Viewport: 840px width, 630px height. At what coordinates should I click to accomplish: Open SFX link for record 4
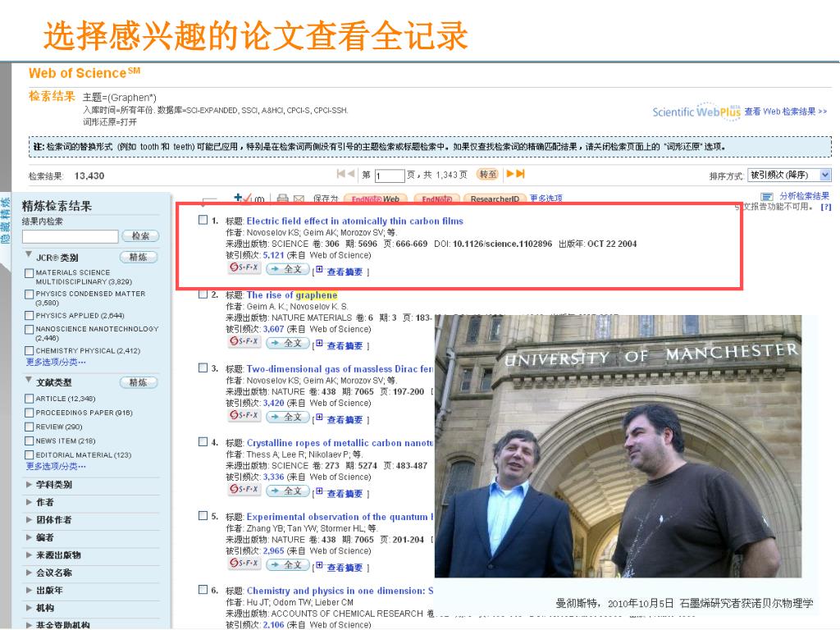(x=244, y=489)
